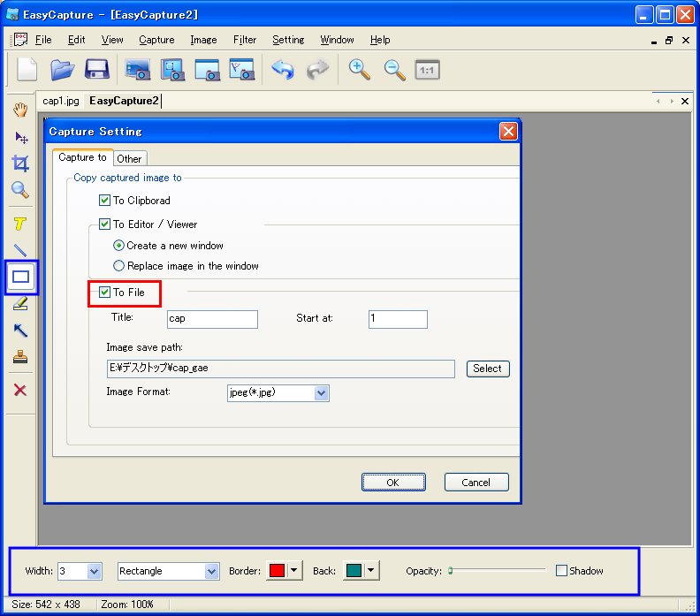Click the capture rectangle region icon
This screenshot has width=700, height=616.
pyautogui.click(x=207, y=70)
